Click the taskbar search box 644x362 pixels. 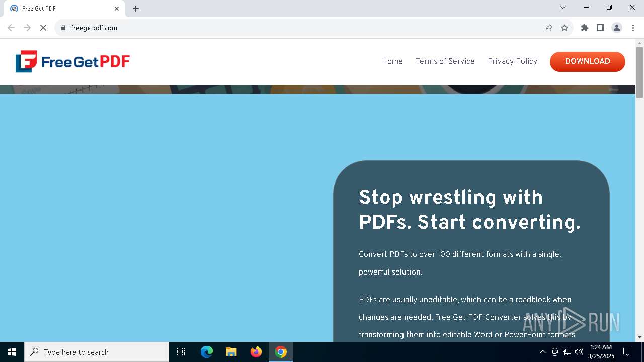click(x=97, y=352)
